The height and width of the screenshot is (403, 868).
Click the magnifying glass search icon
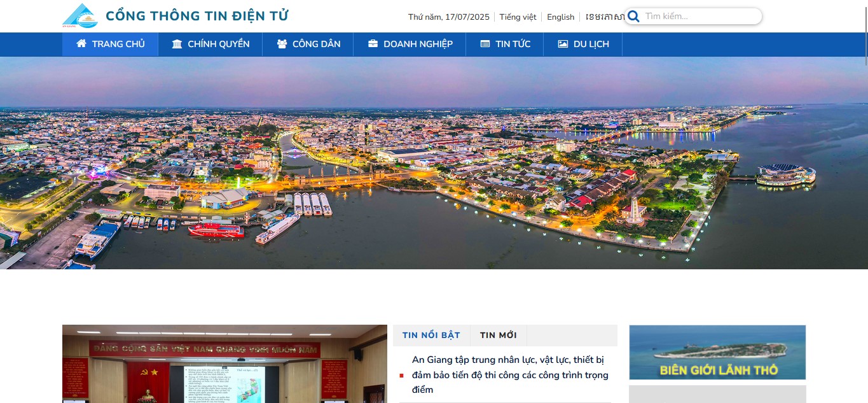[x=633, y=17]
